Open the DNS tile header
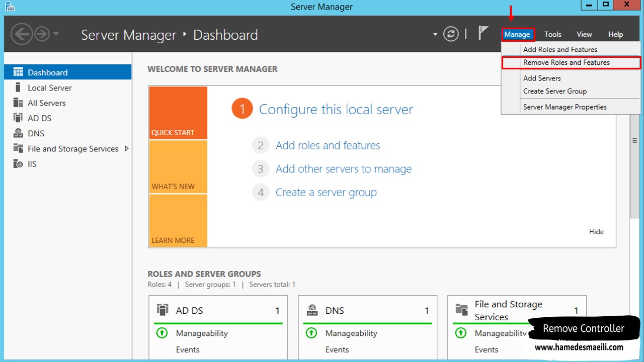 point(367,311)
